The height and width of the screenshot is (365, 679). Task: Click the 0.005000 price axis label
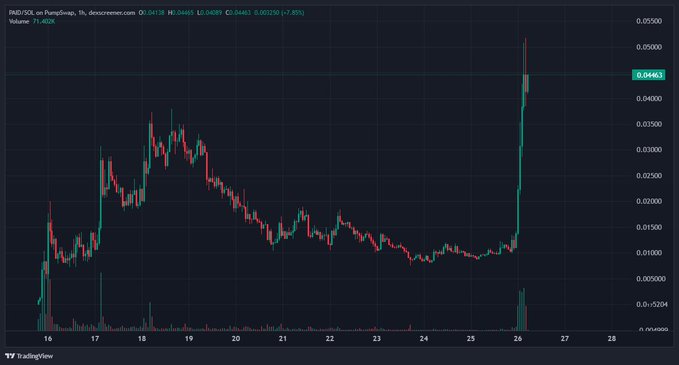(x=651, y=278)
